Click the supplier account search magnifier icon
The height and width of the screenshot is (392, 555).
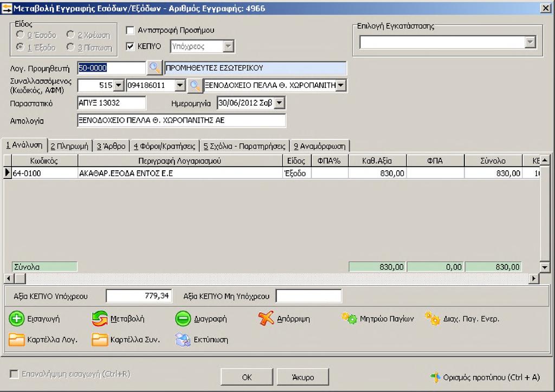[154, 68]
